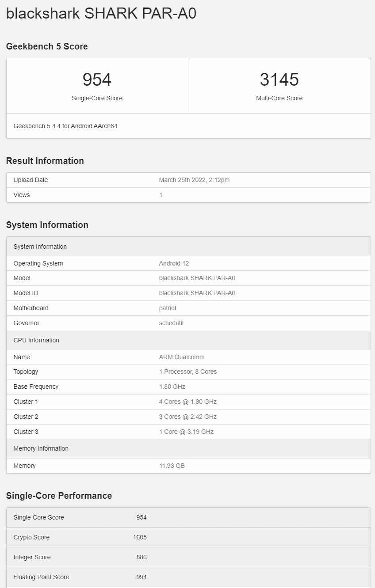Click "Single-Core Score" label in the performance table
Image resolution: width=375 pixels, height=588 pixels.
click(39, 517)
